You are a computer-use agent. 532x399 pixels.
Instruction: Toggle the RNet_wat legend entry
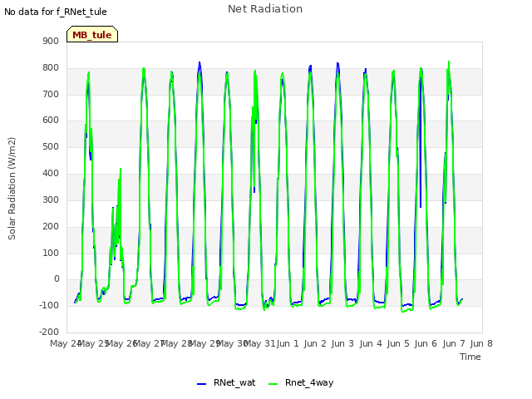pos(226,382)
